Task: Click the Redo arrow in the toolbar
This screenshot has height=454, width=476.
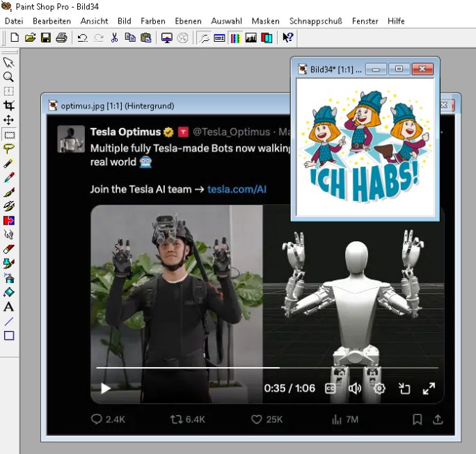Action: coord(99,38)
